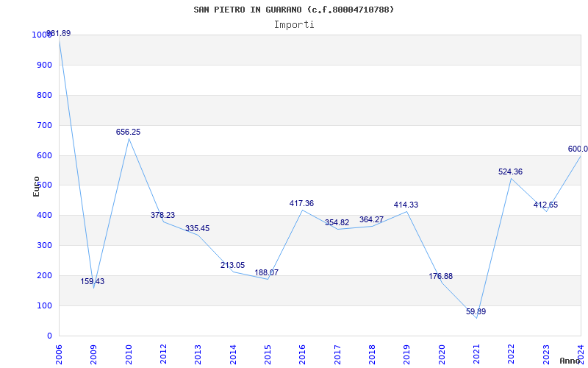This screenshot has height=368, width=588.
Task: Select the 2022 x-axis year label
Action: [x=511, y=355]
